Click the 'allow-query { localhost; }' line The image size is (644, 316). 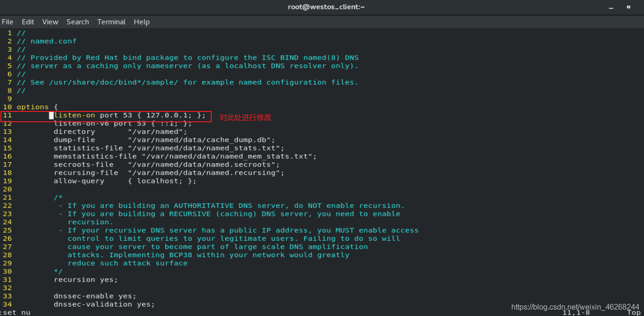pyautogui.click(x=125, y=181)
